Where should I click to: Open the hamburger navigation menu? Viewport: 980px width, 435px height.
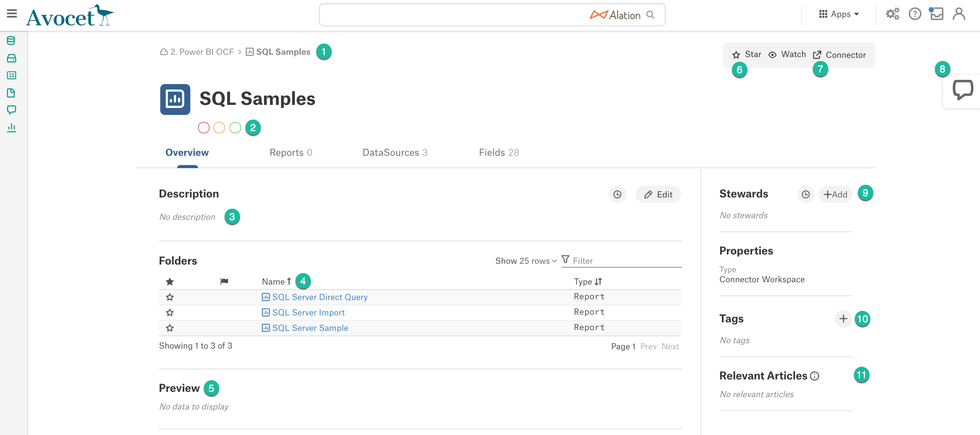12,14
